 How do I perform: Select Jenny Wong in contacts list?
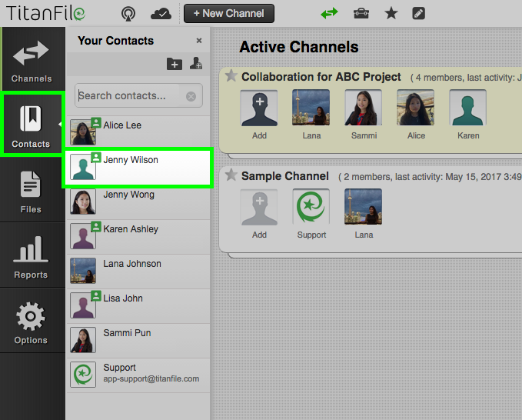click(x=138, y=202)
